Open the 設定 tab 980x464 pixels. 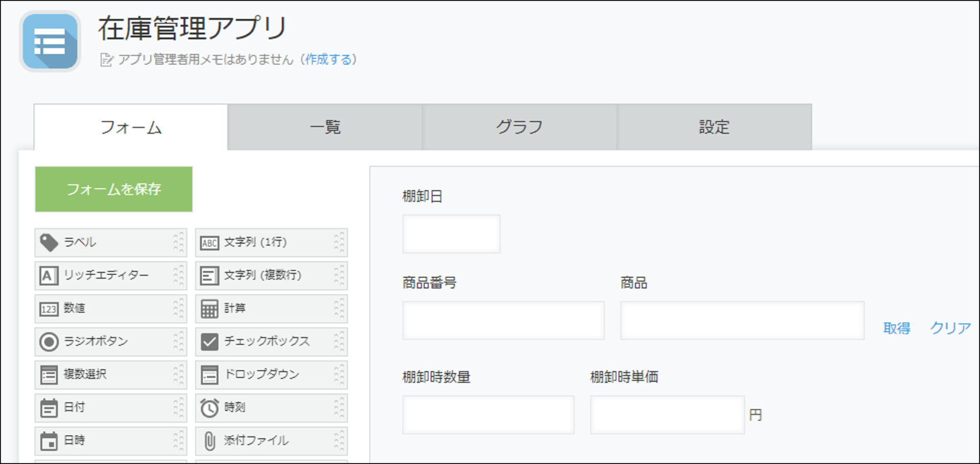click(715, 127)
